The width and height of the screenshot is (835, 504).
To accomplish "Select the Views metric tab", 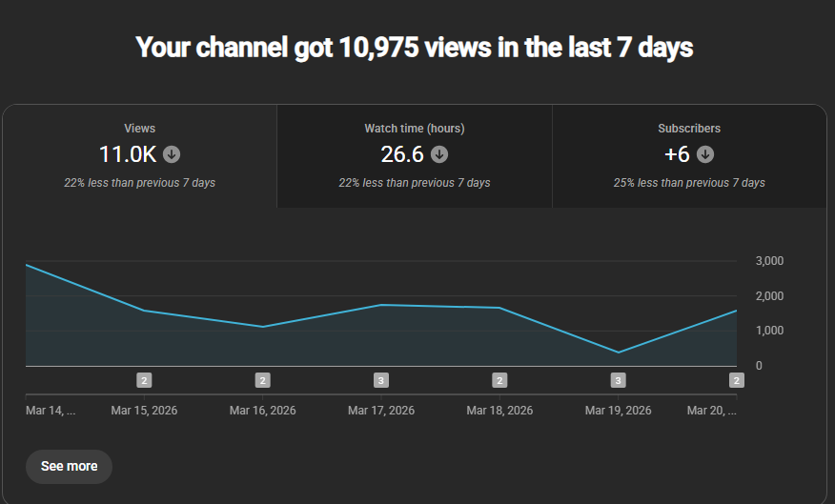I will 139,156.
